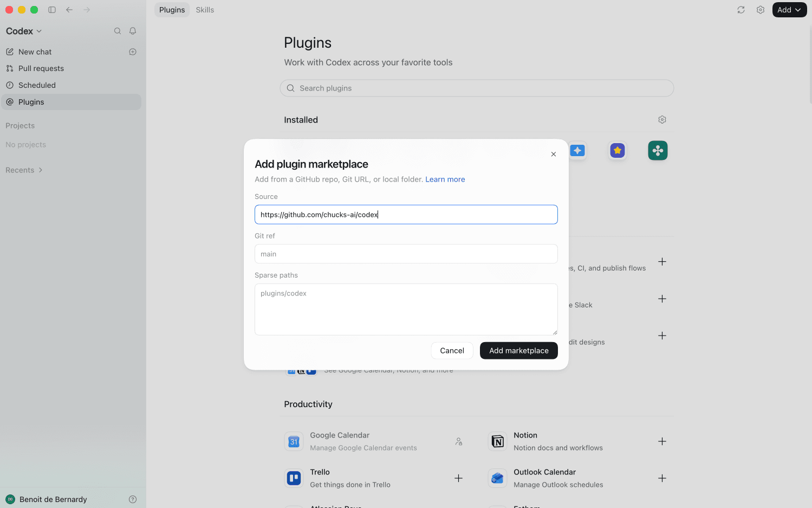This screenshot has height=508, width=812.
Task: Open the Notion plugin logo
Action: (x=497, y=441)
